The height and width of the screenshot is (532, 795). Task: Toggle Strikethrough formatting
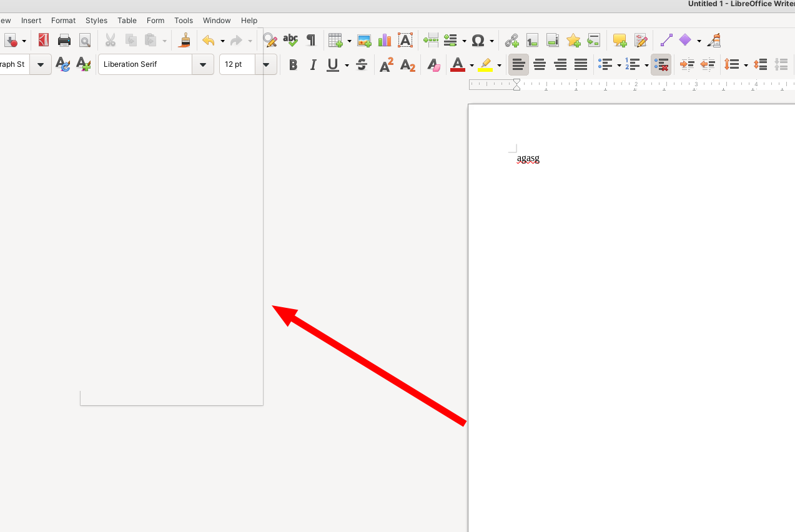coord(361,64)
